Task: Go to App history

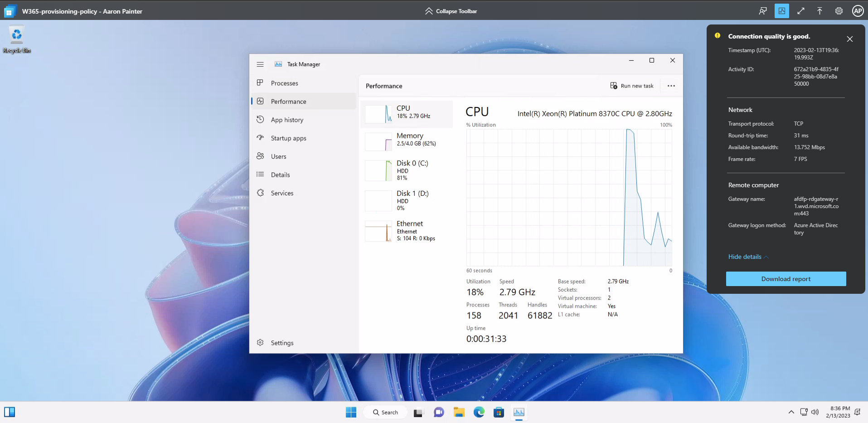Action: 304,120
